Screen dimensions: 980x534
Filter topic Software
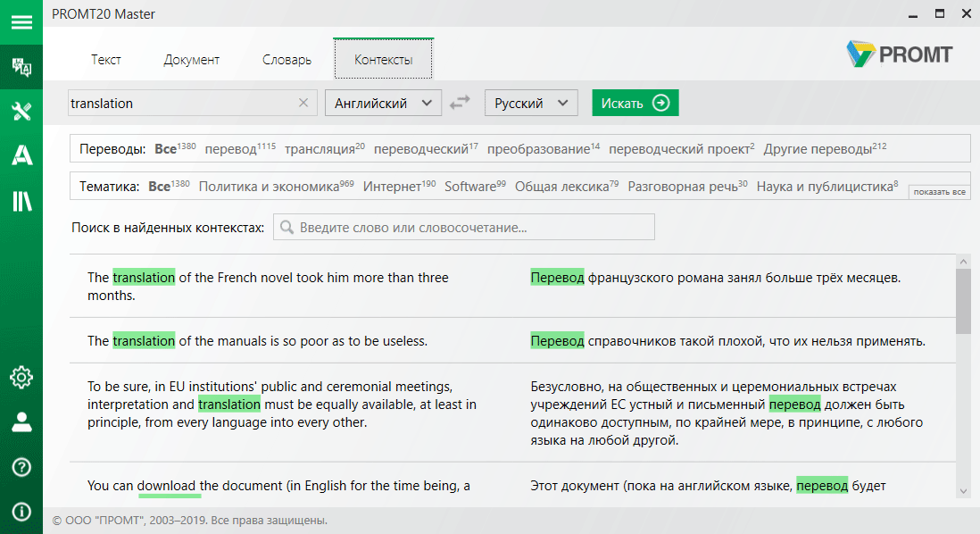click(x=475, y=187)
